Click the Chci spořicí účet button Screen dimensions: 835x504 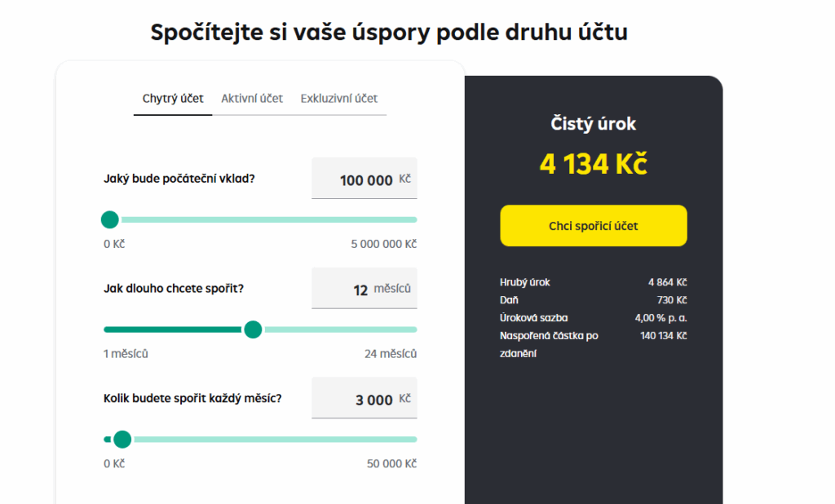point(593,226)
